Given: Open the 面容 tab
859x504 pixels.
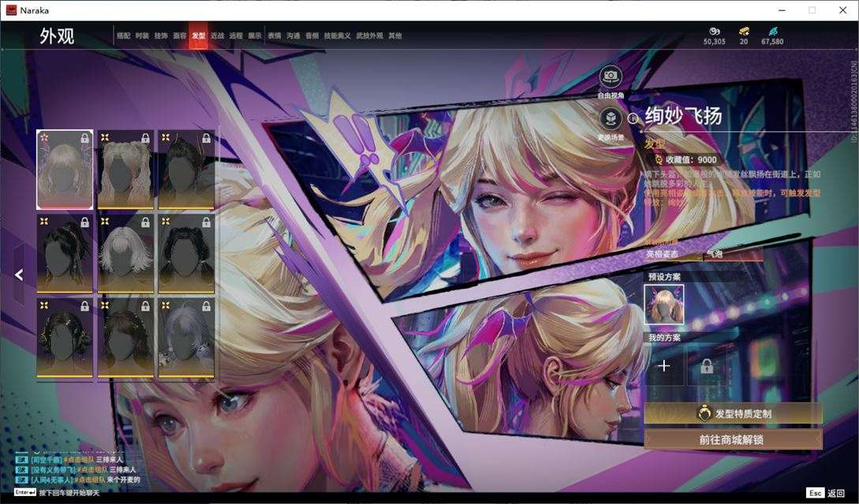Looking at the screenshot, I should coord(180,35).
